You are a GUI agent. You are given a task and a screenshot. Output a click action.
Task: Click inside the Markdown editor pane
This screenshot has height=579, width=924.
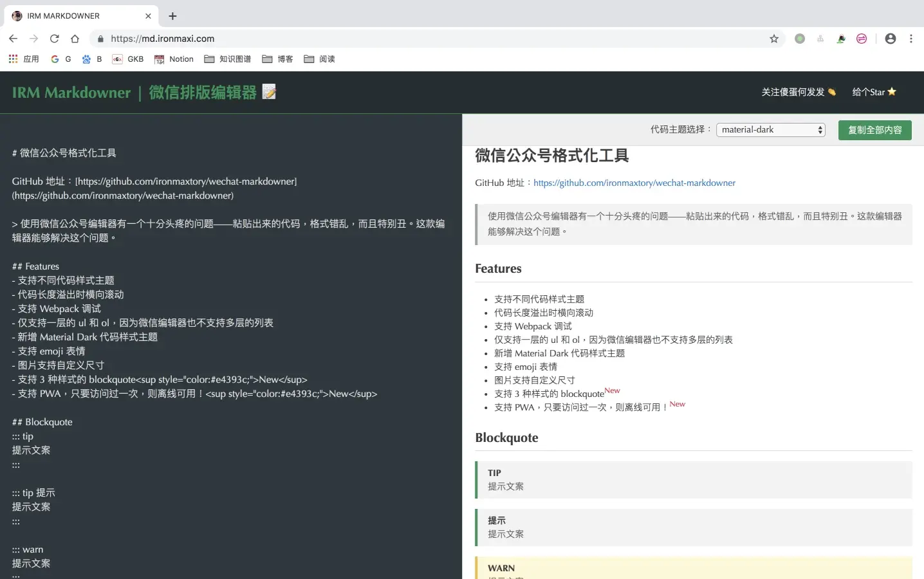225,322
